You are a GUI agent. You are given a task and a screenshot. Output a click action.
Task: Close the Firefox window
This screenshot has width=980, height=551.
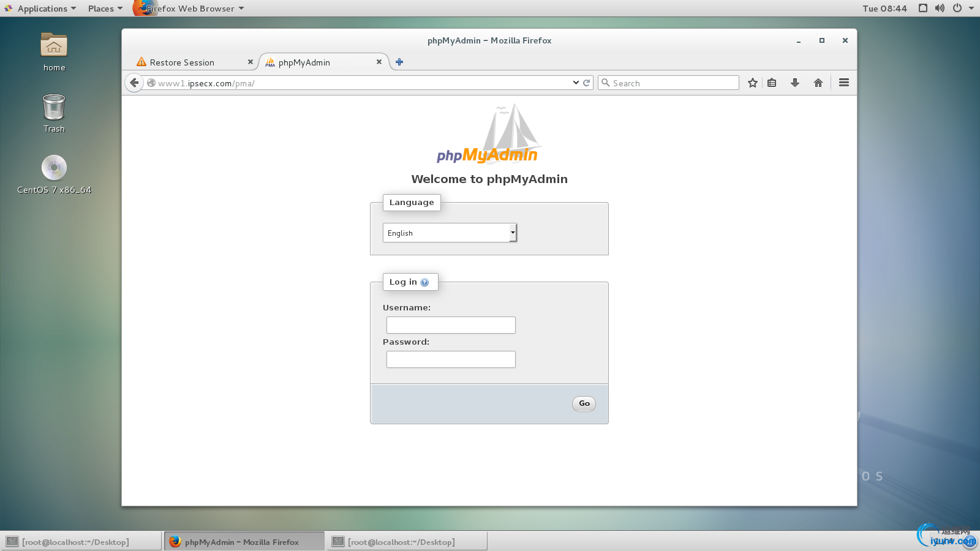(845, 40)
